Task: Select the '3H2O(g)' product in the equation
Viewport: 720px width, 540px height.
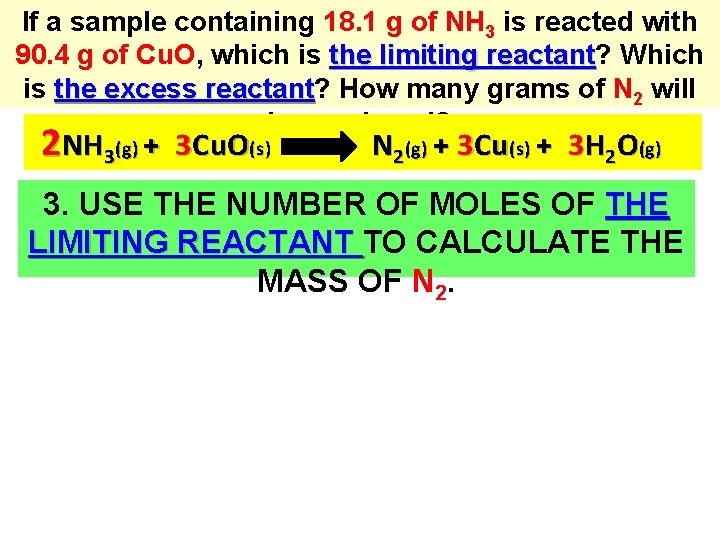Action: [x=614, y=147]
